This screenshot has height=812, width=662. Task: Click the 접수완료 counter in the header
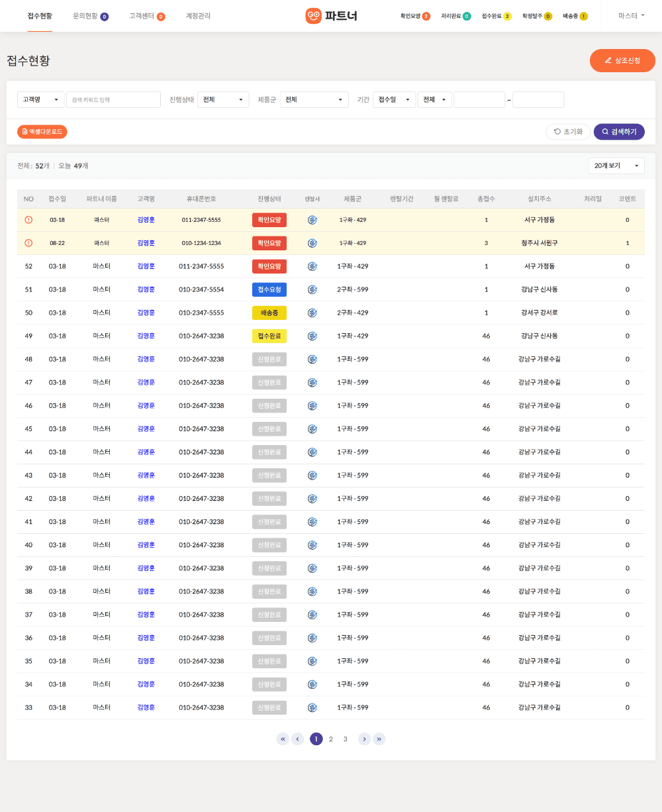496,16
